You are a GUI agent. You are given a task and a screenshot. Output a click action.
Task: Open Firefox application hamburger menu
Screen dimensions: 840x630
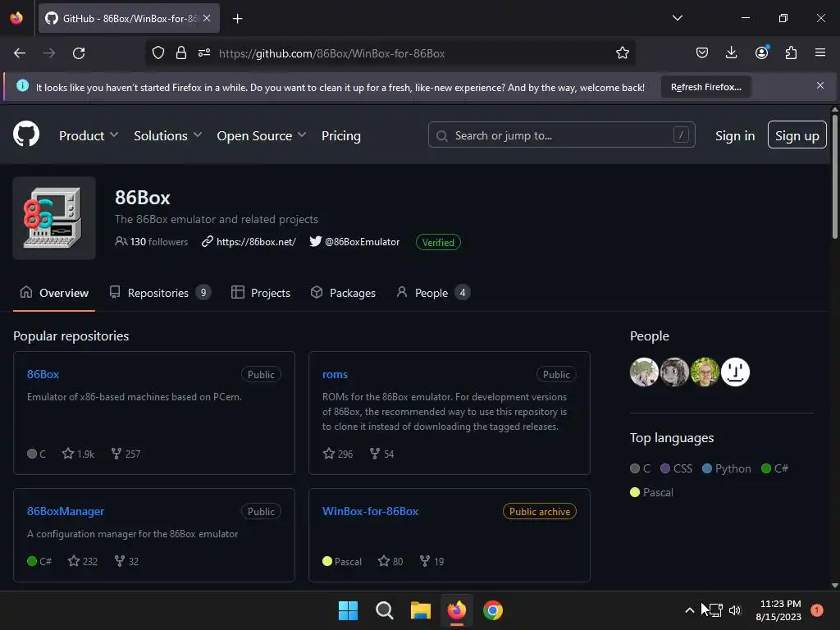[x=820, y=53]
